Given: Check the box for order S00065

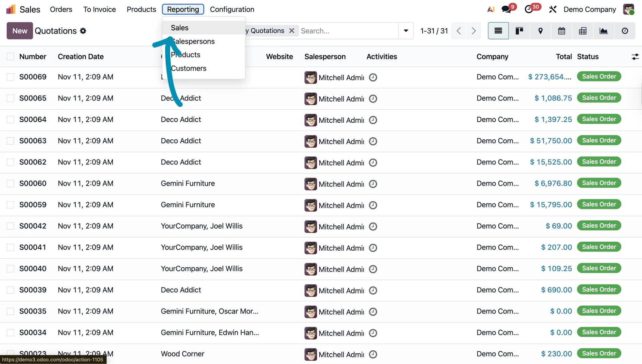Looking at the screenshot, I should click(x=10, y=98).
